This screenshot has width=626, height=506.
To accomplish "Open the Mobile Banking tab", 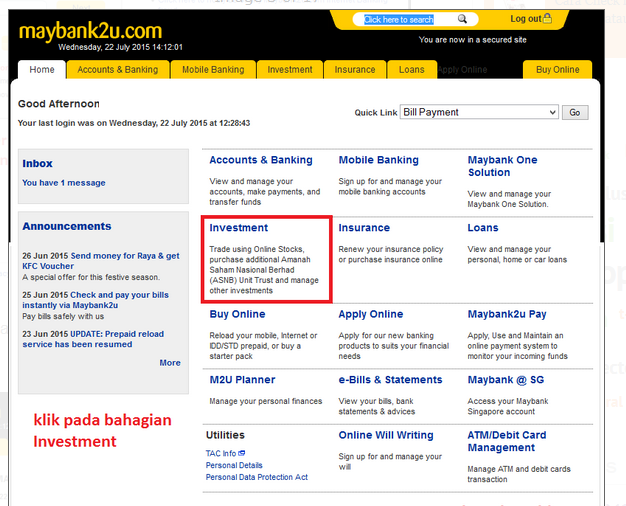I will pyautogui.click(x=213, y=69).
